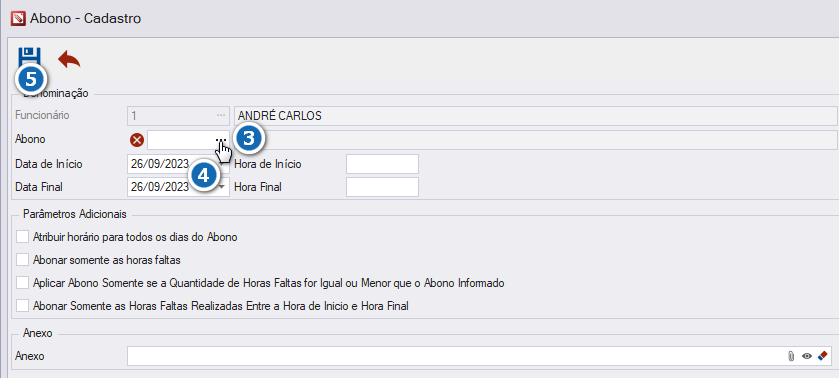The width and height of the screenshot is (839, 378).
Task: Open Funcionário lookup ellipsis button
Action: pyautogui.click(x=221, y=115)
